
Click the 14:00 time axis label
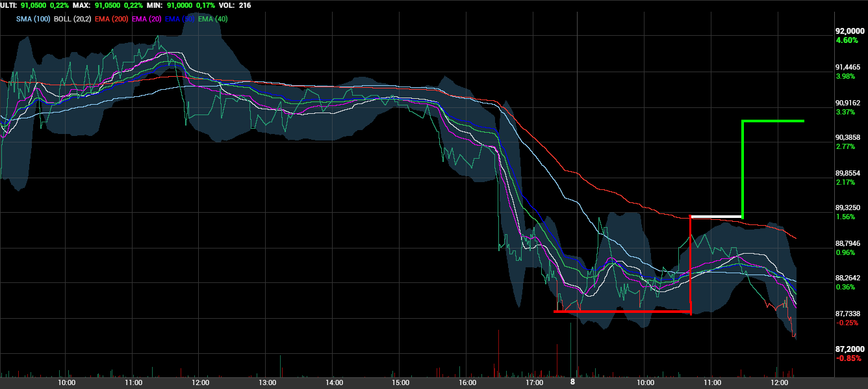(334, 382)
